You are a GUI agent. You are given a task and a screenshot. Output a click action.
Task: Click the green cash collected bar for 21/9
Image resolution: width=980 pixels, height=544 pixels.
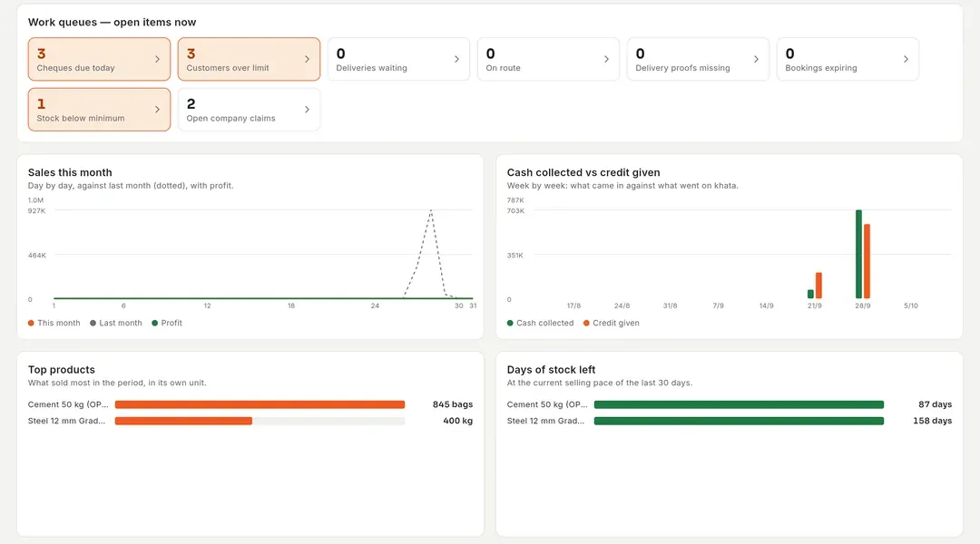point(810,294)
